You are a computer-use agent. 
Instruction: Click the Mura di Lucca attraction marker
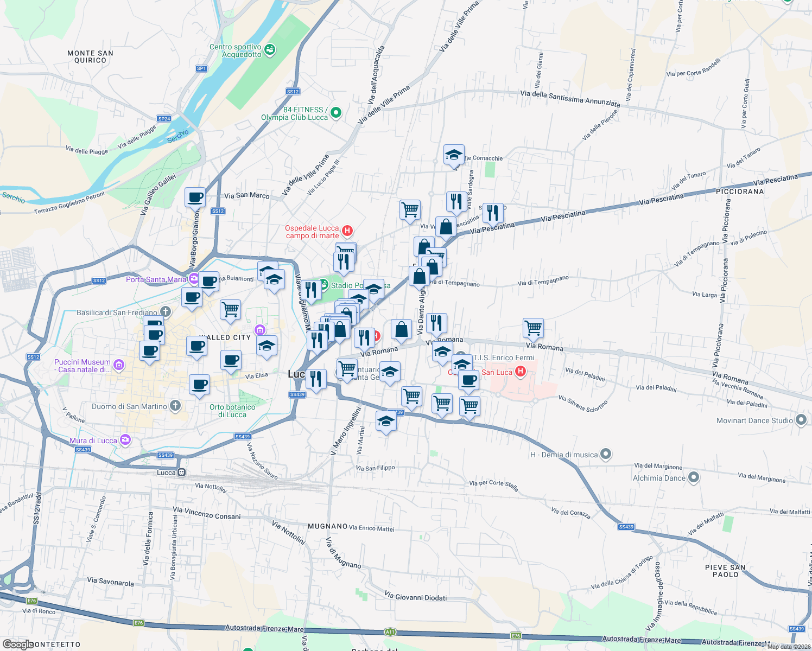coord(126,440)
